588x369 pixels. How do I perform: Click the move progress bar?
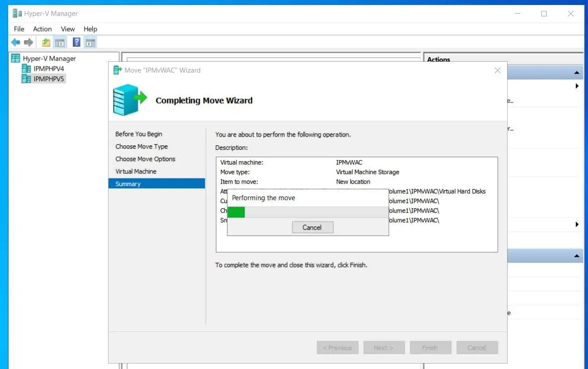pos(307,212)
